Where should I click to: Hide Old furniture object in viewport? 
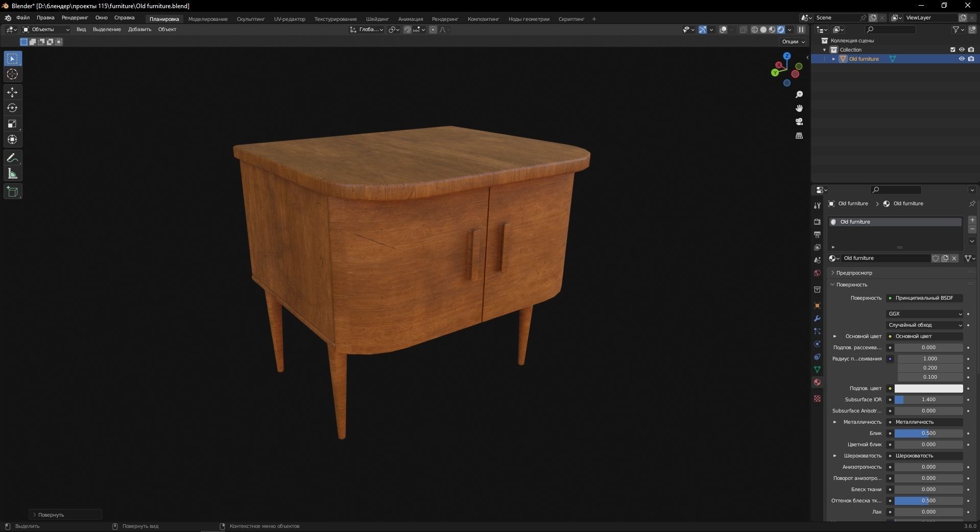tap(962, 59)
